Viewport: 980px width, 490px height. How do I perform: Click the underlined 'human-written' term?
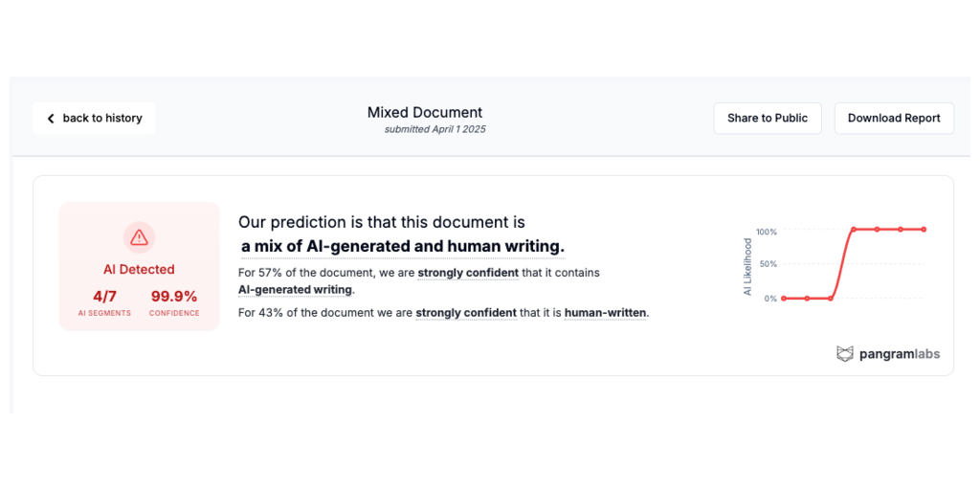point(606,312)
